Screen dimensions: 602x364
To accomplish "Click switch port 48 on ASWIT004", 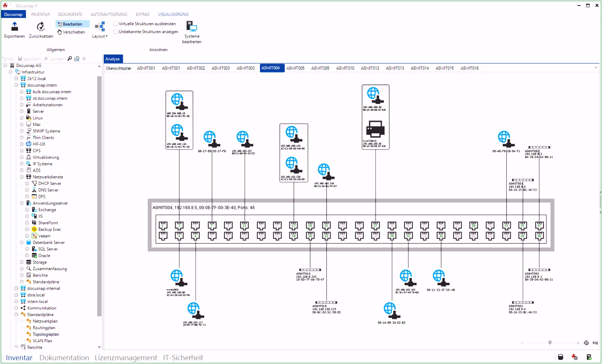I will pyautogui.click(x=539, y=236).
